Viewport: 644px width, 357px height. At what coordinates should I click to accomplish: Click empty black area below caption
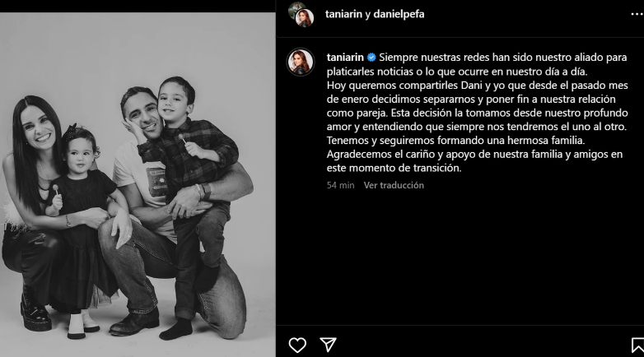click(460, 258)
